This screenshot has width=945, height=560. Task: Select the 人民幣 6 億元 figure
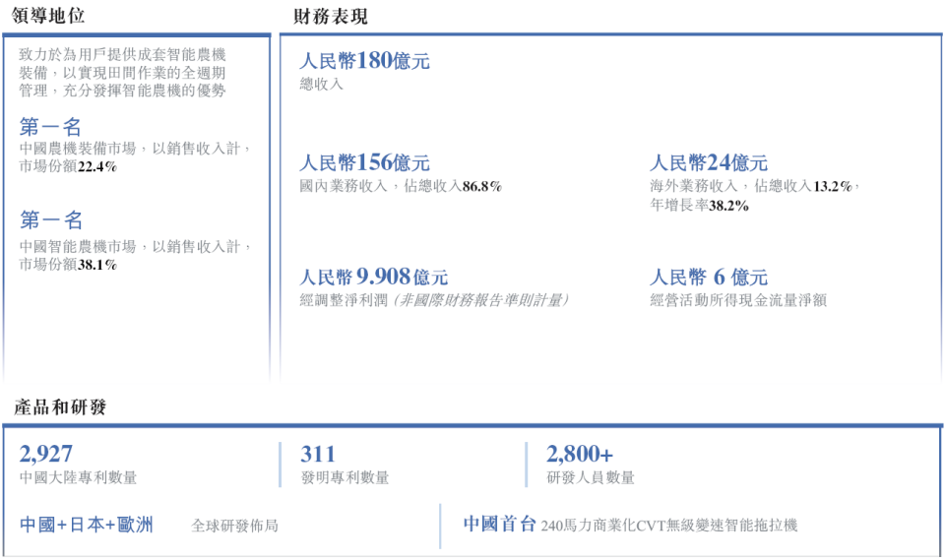coord(709,277)
